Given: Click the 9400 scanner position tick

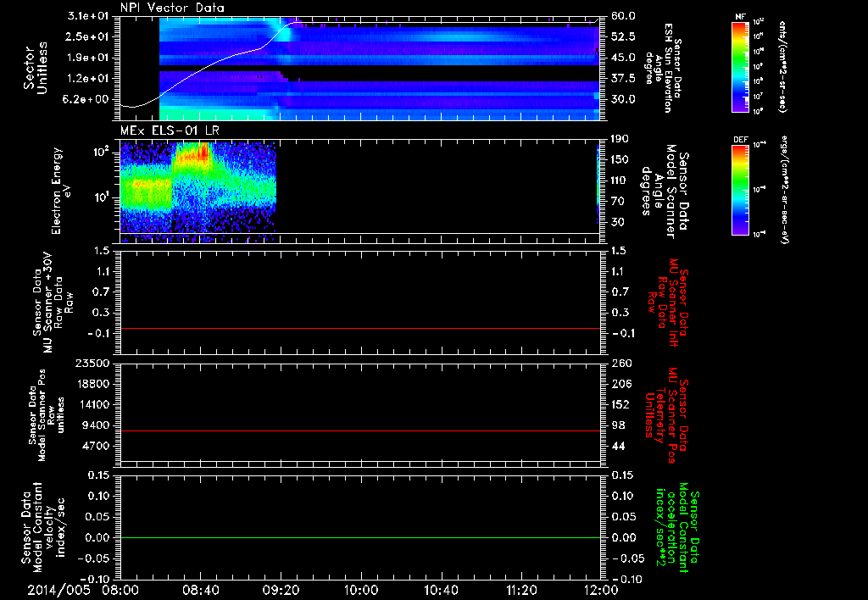Looking at the screenshot, I should coord(97,425).
